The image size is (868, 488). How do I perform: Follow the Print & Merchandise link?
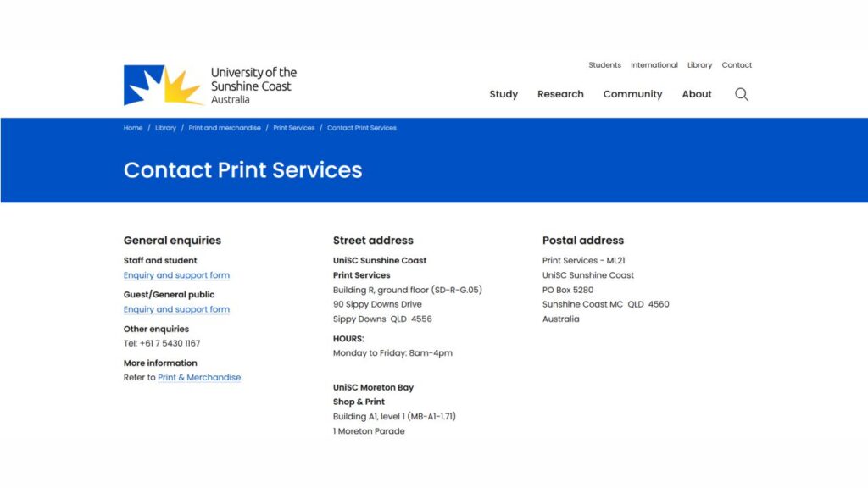[198, 377]
